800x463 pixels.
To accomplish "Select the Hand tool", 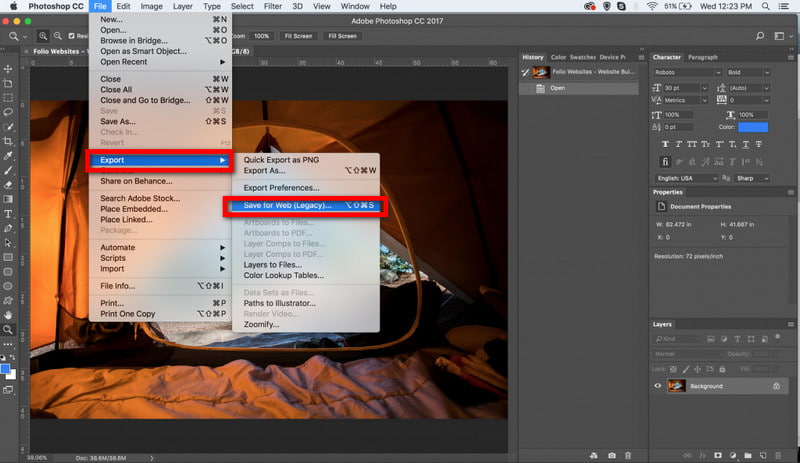I will coord(8,315).
